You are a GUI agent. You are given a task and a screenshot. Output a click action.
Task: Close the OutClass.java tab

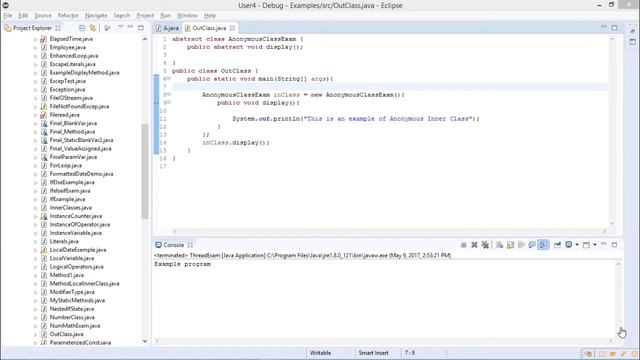pos(232,28)
